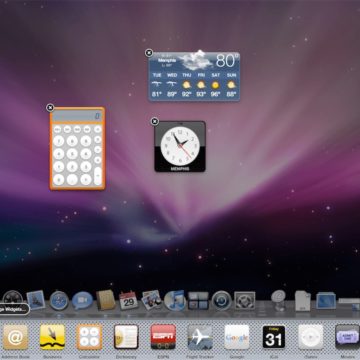
Task: Click the Manage Widgets button
Action: pos(14,309)
